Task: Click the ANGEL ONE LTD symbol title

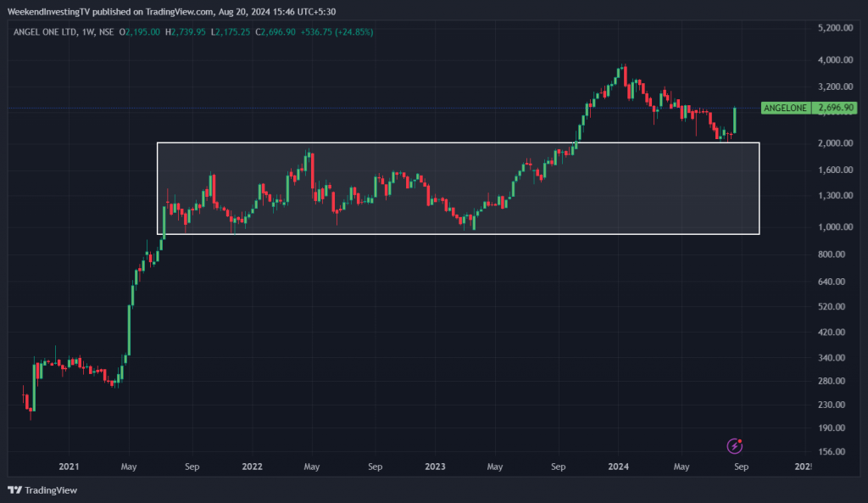Action: 42,32
